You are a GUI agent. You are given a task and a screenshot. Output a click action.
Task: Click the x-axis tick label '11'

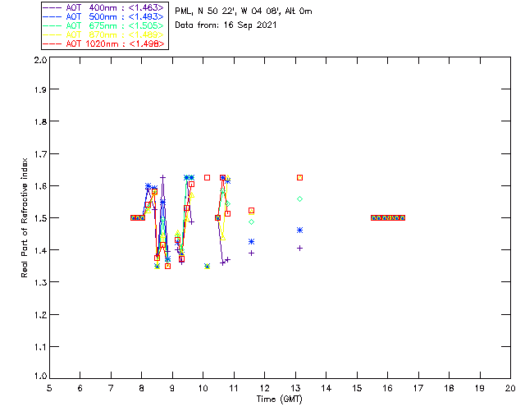coord(234,388)
